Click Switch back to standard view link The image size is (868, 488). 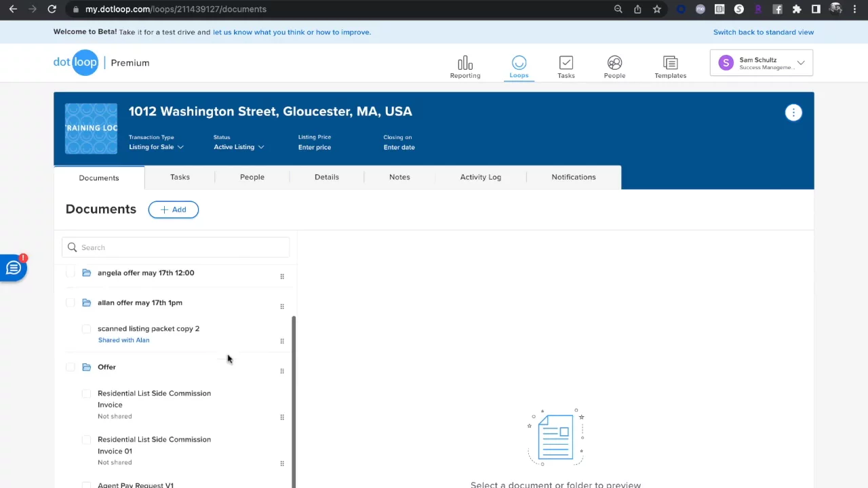click(763, 32)
